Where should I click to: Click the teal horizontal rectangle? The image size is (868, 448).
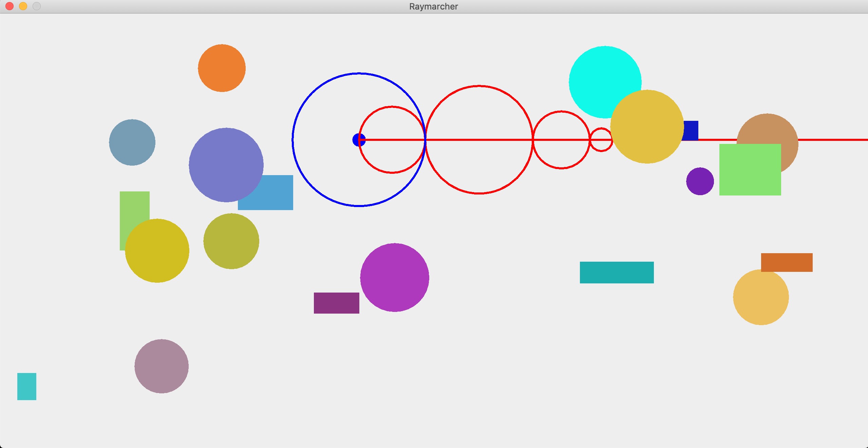tap(617, 272)
